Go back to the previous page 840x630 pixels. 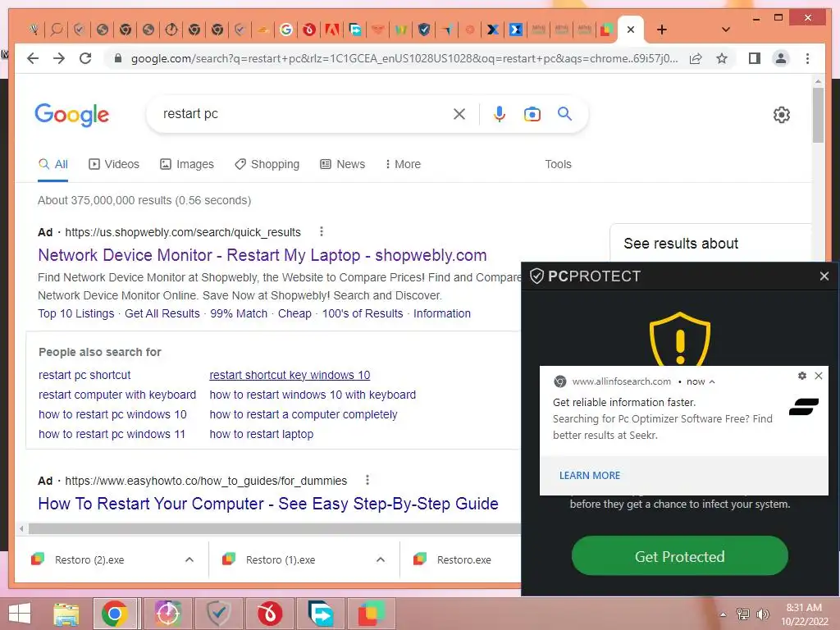pyautogui.click(x=33, y=58)
